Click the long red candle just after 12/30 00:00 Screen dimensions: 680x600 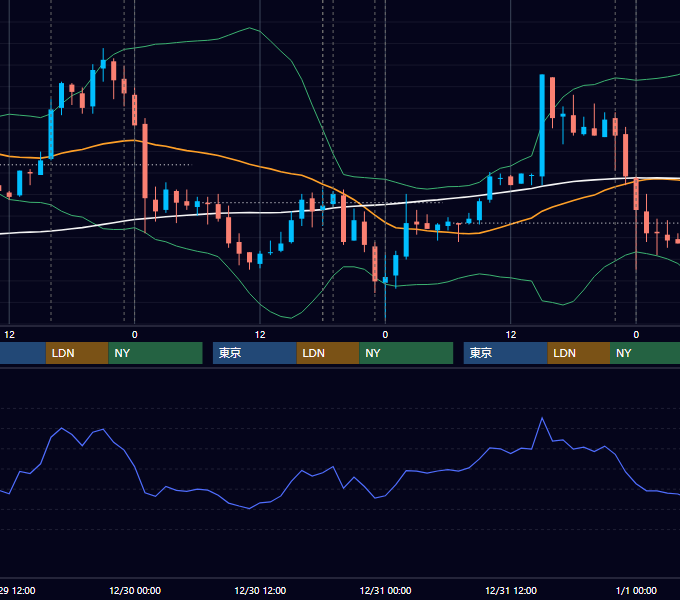(145, 161)
